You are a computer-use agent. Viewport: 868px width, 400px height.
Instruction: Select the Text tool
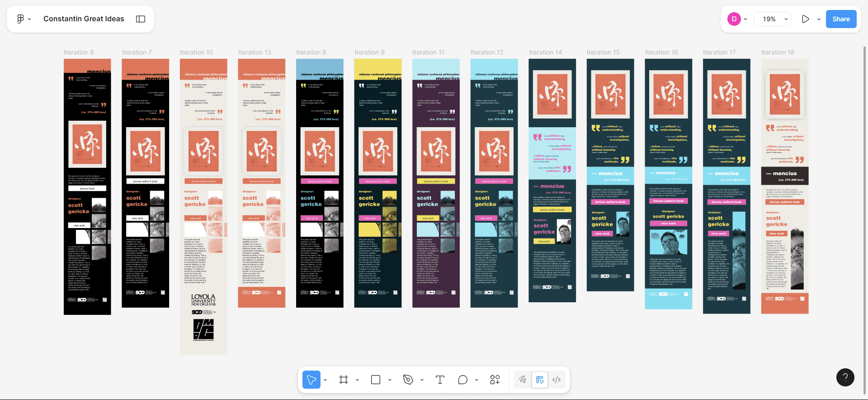(x=440, y=380)
